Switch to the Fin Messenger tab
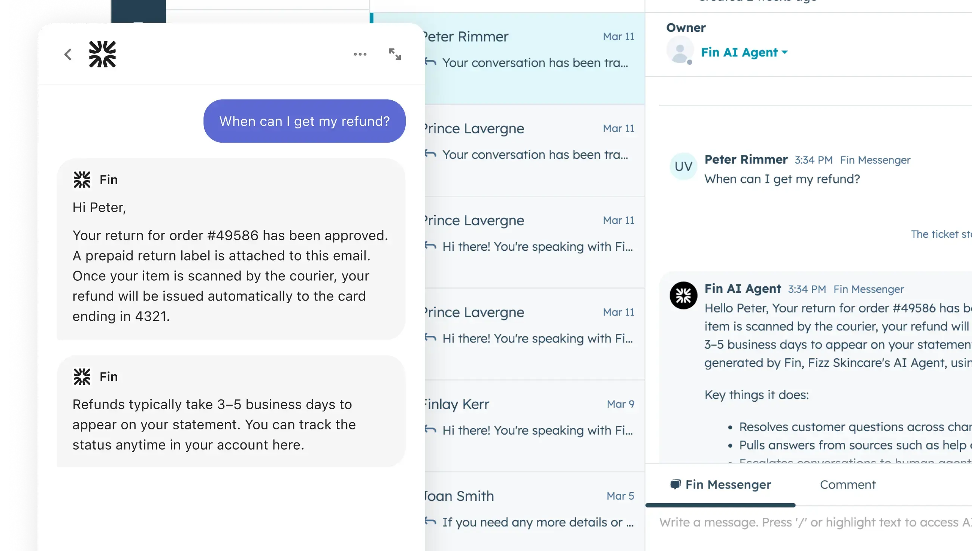 [720, 485]
